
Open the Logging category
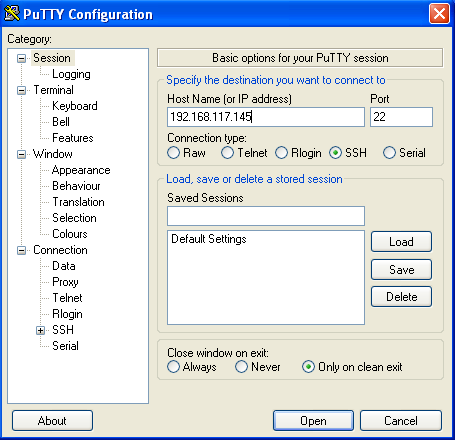click(x=71, y=74)
